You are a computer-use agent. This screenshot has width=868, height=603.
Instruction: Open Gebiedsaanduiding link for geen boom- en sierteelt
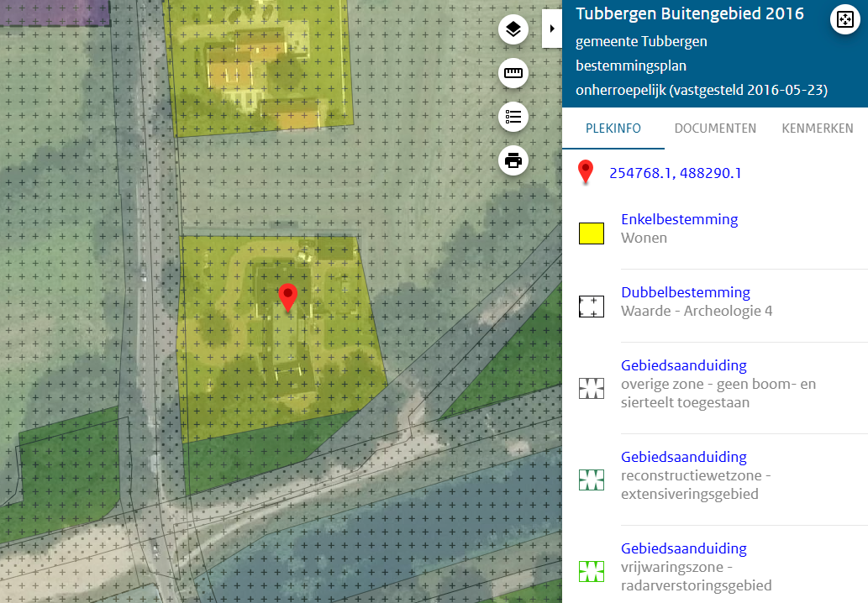coord(684,365)
